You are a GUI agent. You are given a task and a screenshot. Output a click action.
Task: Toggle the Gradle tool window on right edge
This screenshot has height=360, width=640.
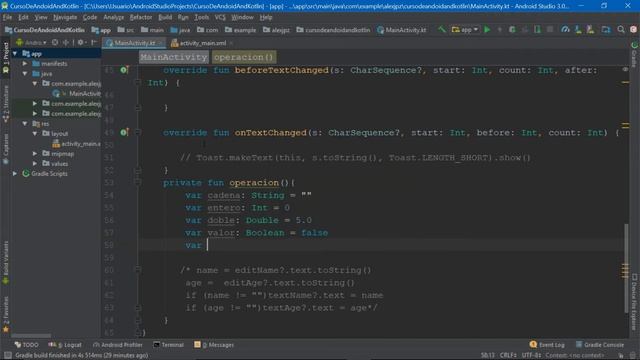(x=634, y=55)
